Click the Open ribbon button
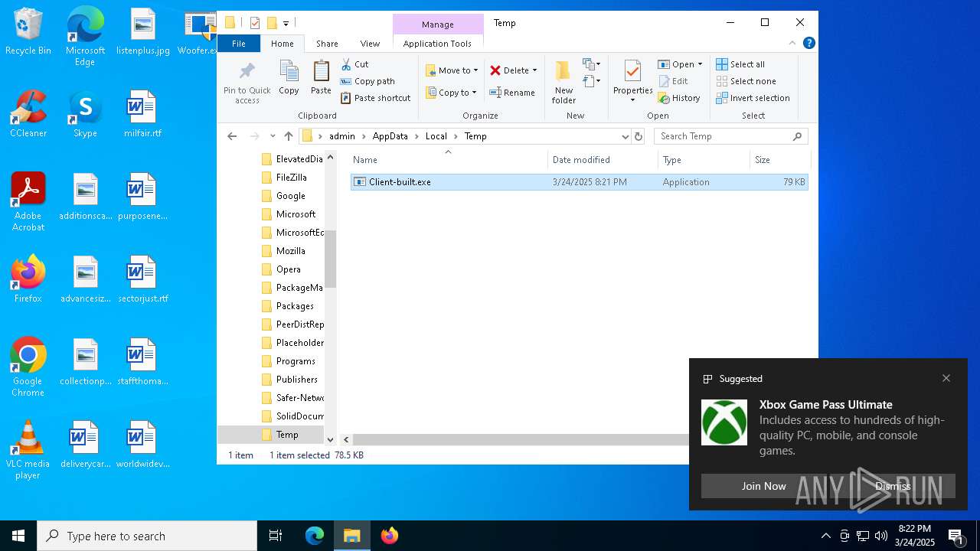The height and width of the screenshot is (551, 980). click(x=677, y=64)
